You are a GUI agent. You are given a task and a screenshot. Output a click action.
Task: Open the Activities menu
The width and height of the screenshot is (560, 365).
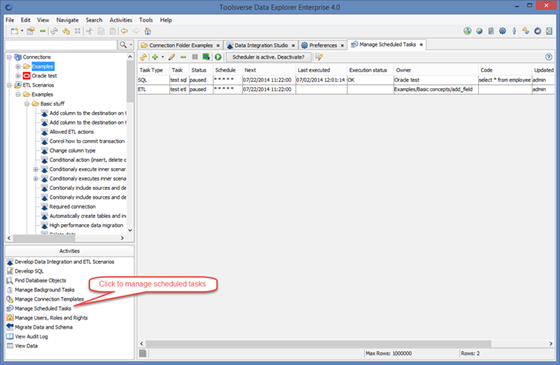pos(121,20)
